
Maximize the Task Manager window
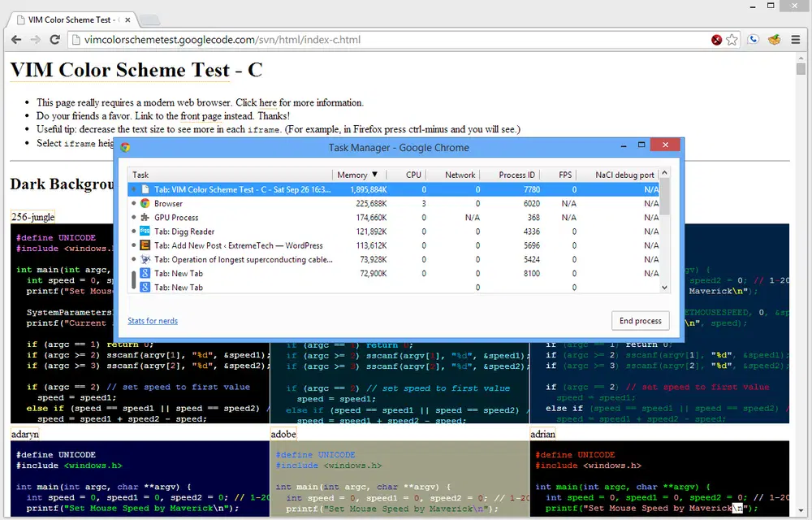(641, 145)
